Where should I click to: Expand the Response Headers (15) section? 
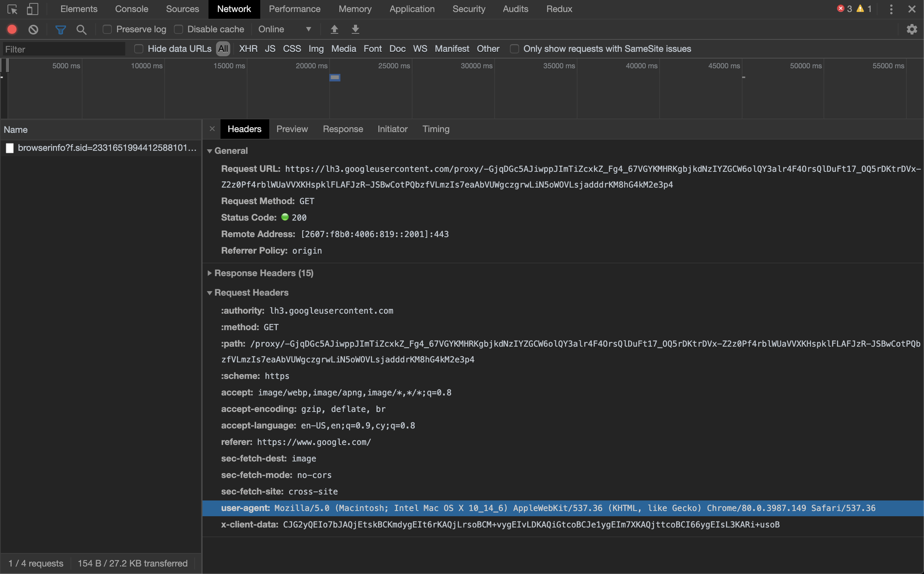pos(263,273)
